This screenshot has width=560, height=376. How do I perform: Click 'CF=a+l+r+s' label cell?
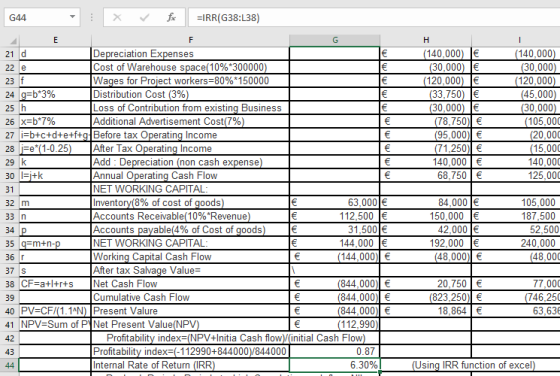[x=55, y=284]
